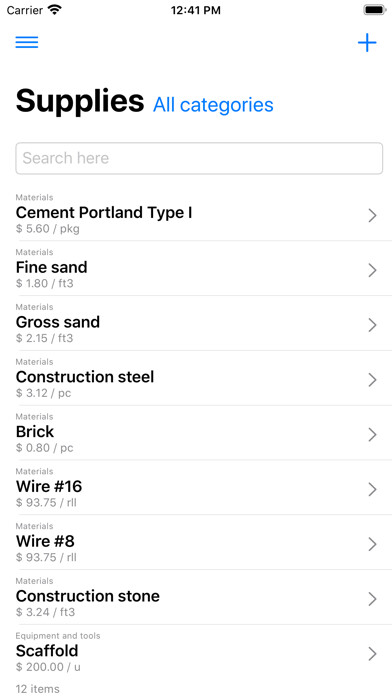Tap the Brick row chevron arrow
The width and height of the screenshot is (392, 696).
point(372,435)
